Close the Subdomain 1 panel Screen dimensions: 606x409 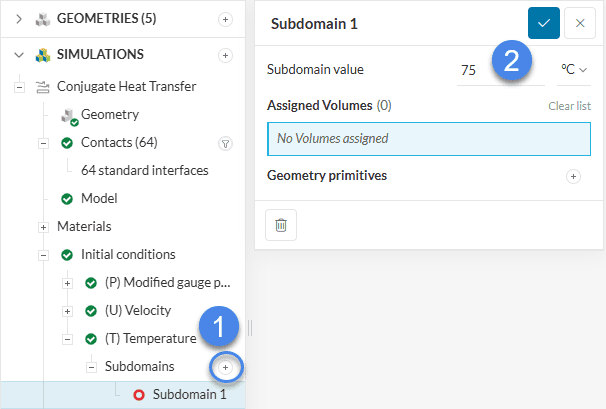click(x=580, y=23)
